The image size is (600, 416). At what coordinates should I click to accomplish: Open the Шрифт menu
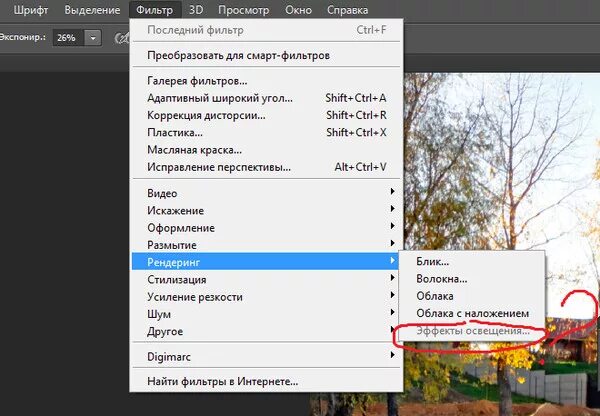click(x=31, y=10)
